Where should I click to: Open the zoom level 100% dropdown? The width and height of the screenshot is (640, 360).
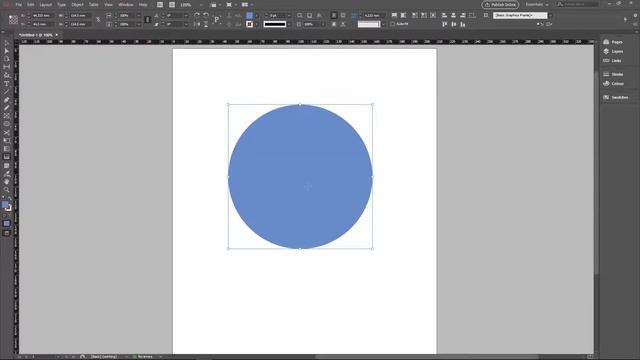202,5
